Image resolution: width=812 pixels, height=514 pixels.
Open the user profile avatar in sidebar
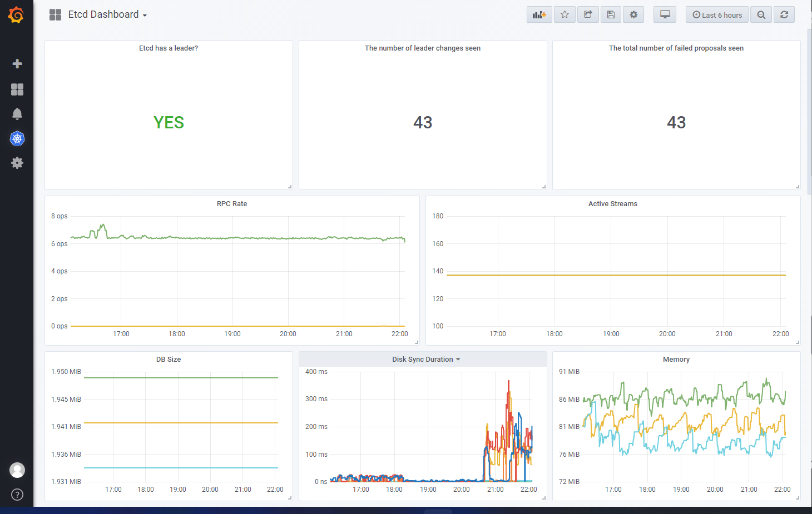pos(17,470)
